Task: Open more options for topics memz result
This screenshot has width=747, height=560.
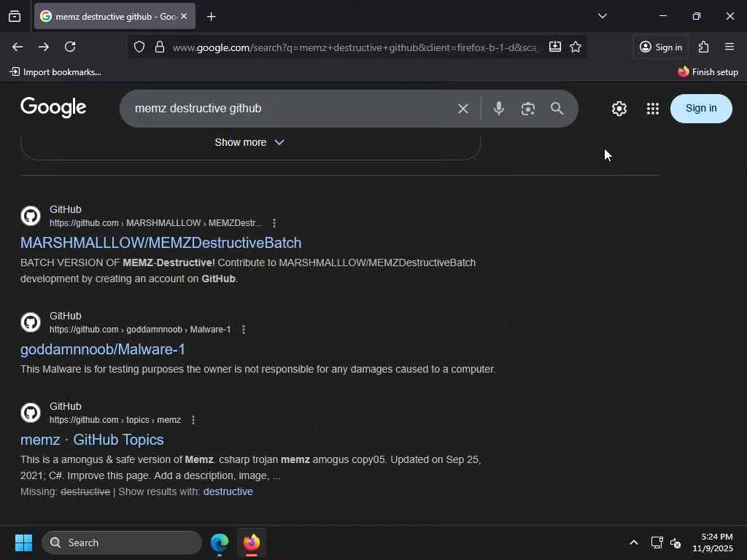Action: point(193,420)
